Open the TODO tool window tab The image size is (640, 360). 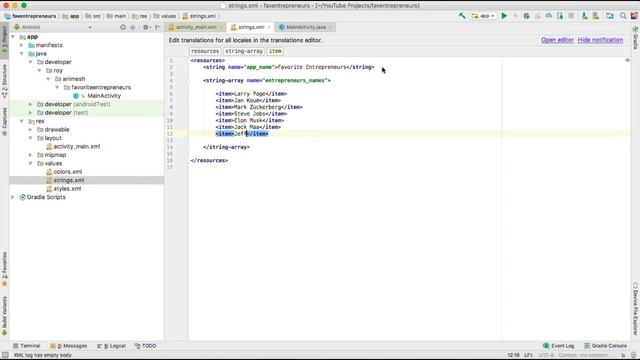click(x=145, y=346)
